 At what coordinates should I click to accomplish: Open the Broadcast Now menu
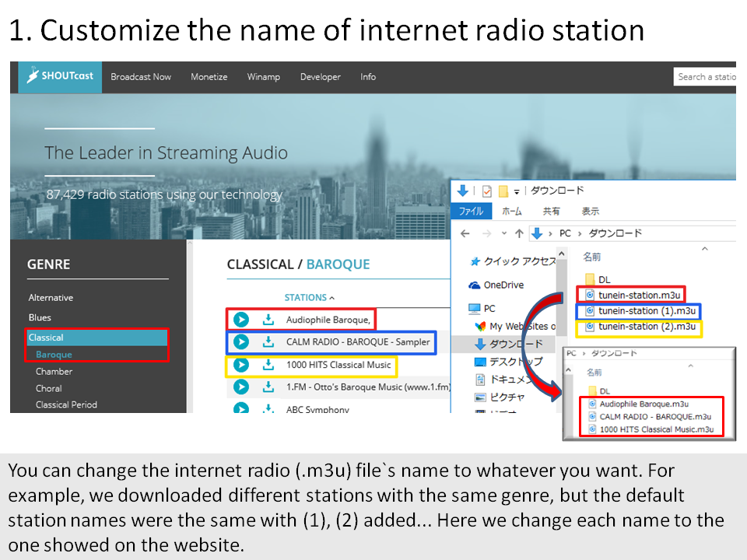(141, 77)
